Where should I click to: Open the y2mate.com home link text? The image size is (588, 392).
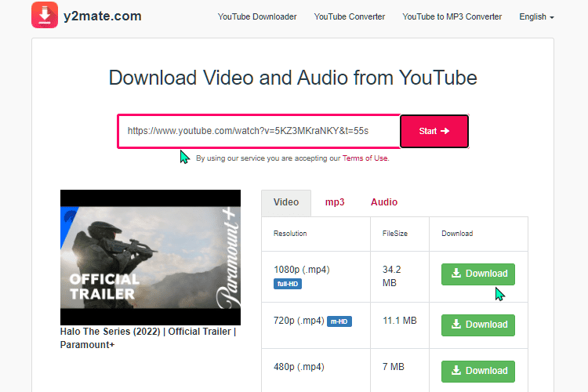(103, 16)
